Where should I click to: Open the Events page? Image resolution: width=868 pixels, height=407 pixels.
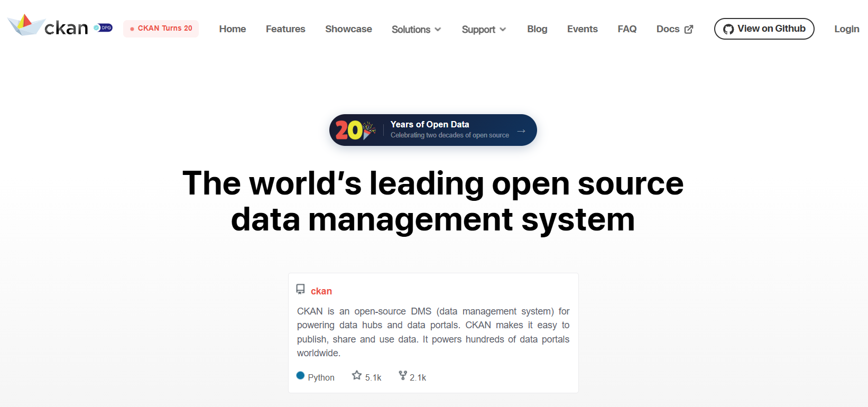[583, 29]
